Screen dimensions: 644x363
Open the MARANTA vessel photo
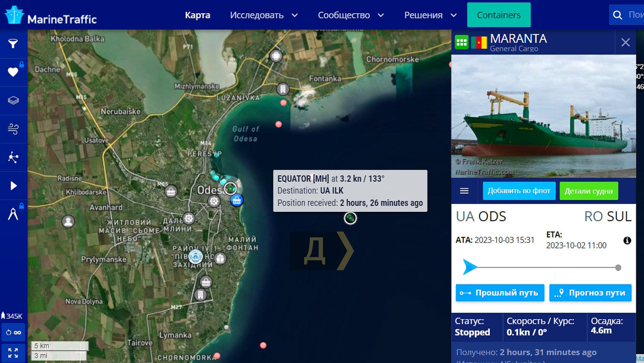(x=544, y=116)
